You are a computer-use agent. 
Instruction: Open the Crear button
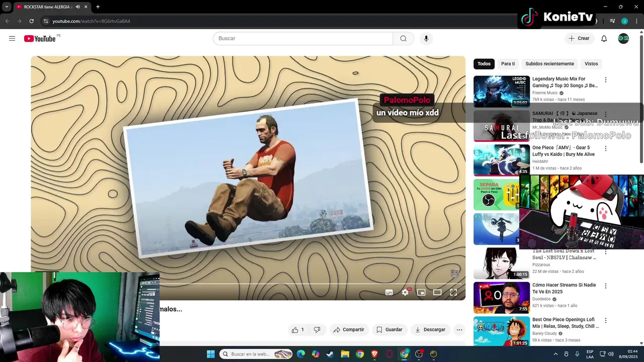click(x=579, y=39)
